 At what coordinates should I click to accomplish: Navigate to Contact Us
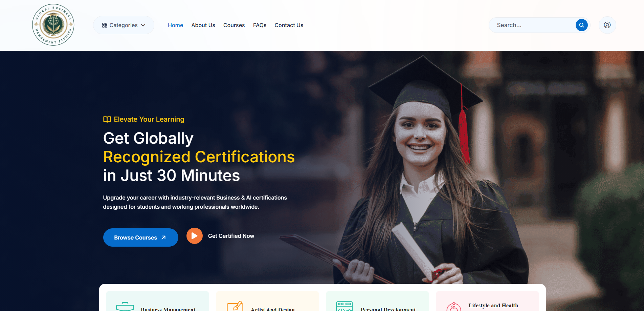pos(289,25)
